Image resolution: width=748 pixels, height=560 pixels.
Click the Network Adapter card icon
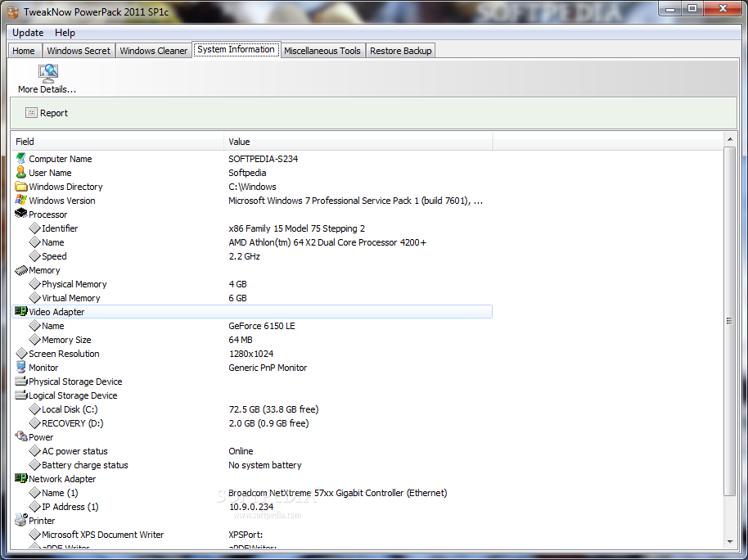(21, 478)
